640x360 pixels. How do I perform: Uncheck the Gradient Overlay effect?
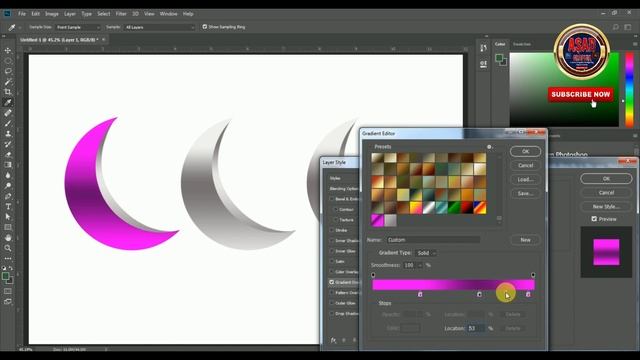coord(331,282)
